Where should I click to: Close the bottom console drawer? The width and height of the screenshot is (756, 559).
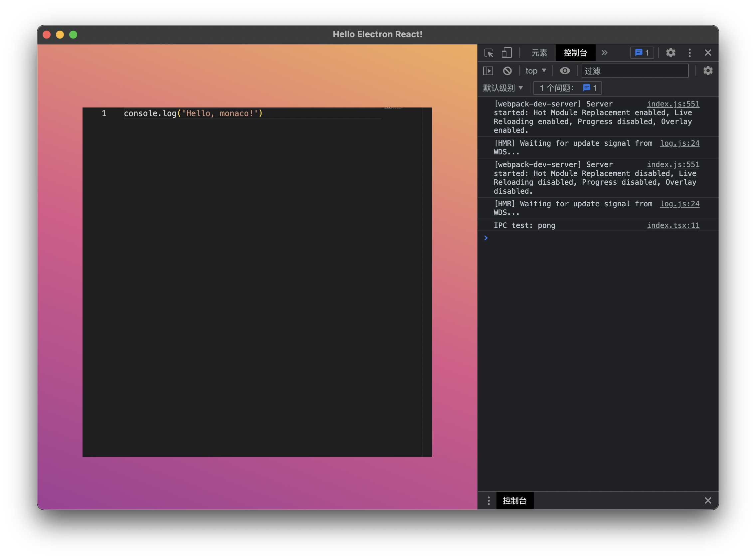click(x=708, y=500)
